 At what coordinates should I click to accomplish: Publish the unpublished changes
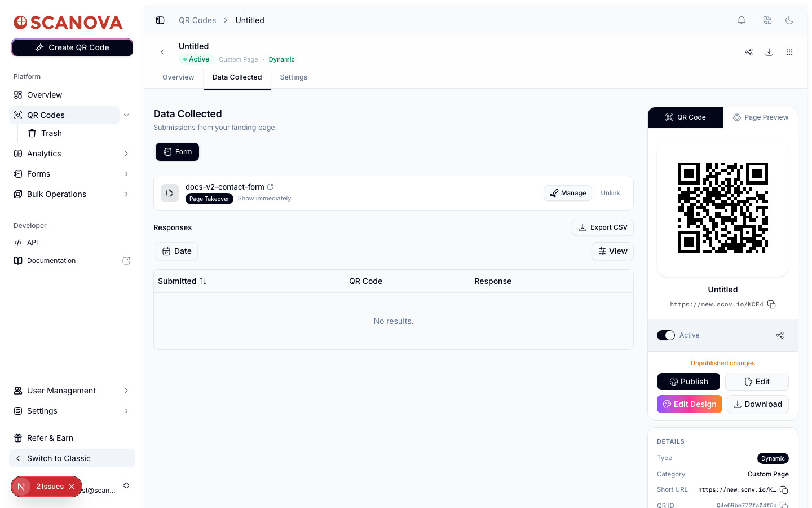click(689, 382)
